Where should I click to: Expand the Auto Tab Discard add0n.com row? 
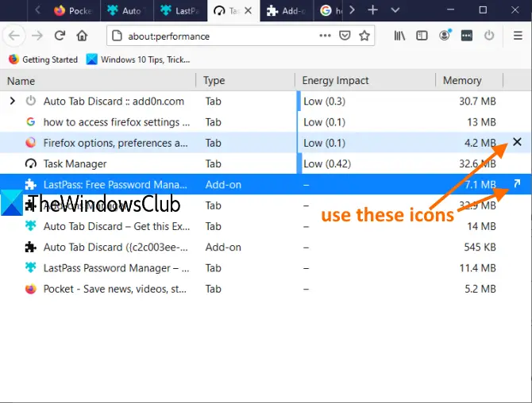click(12, 101)
